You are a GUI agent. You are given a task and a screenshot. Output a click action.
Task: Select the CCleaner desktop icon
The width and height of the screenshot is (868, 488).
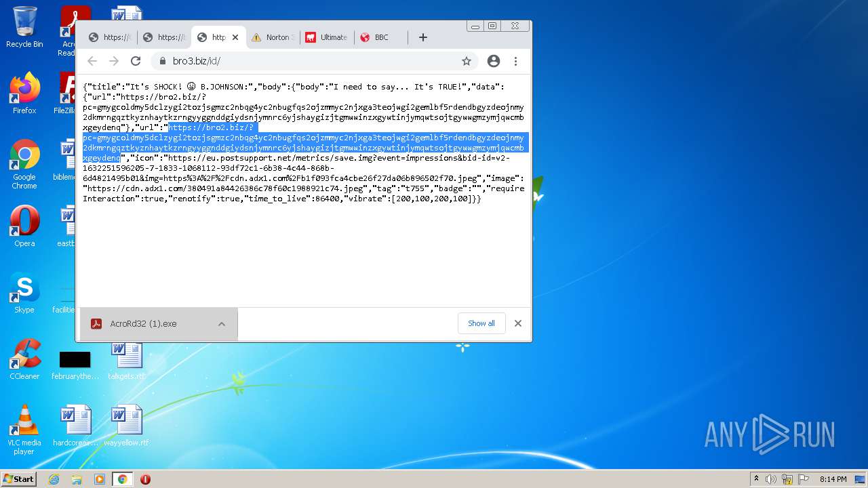tap(24, 359)
